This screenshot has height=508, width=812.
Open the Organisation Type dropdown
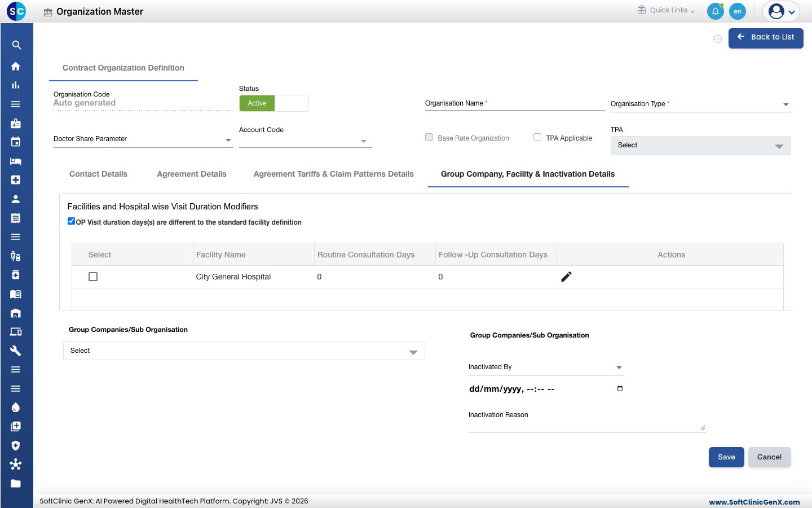[700, 104]
